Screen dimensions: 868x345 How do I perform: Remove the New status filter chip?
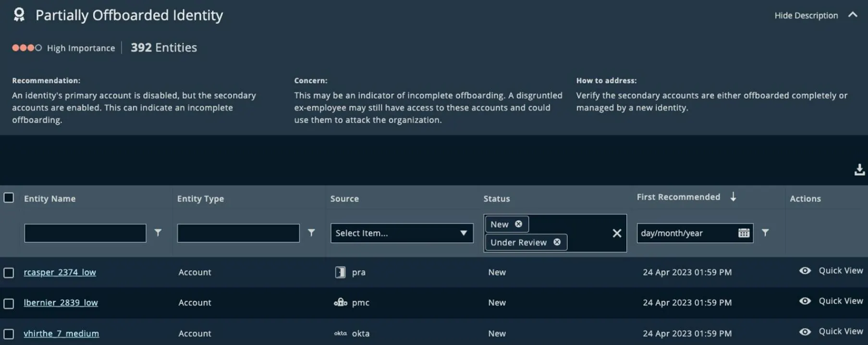click(x=518, y=224)
